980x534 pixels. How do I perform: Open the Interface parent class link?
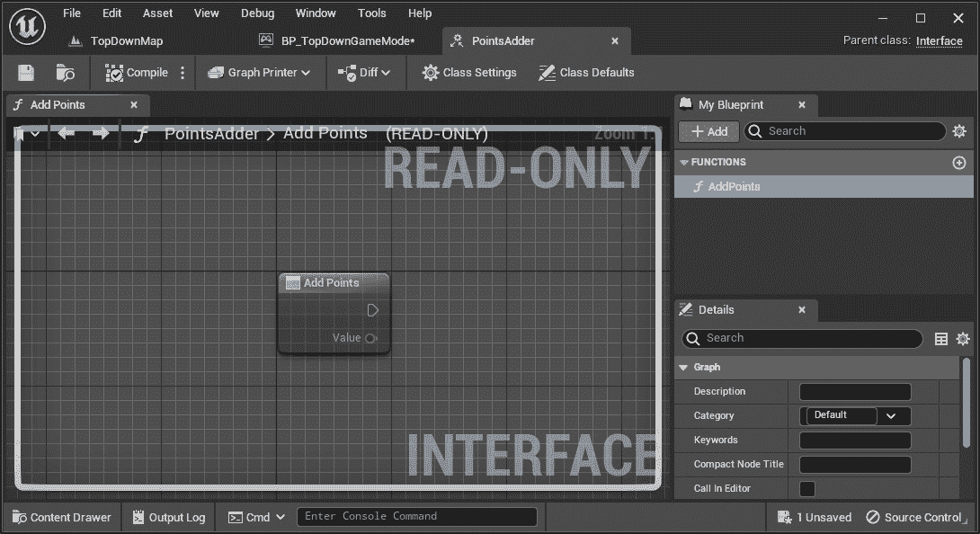point(939,41)
